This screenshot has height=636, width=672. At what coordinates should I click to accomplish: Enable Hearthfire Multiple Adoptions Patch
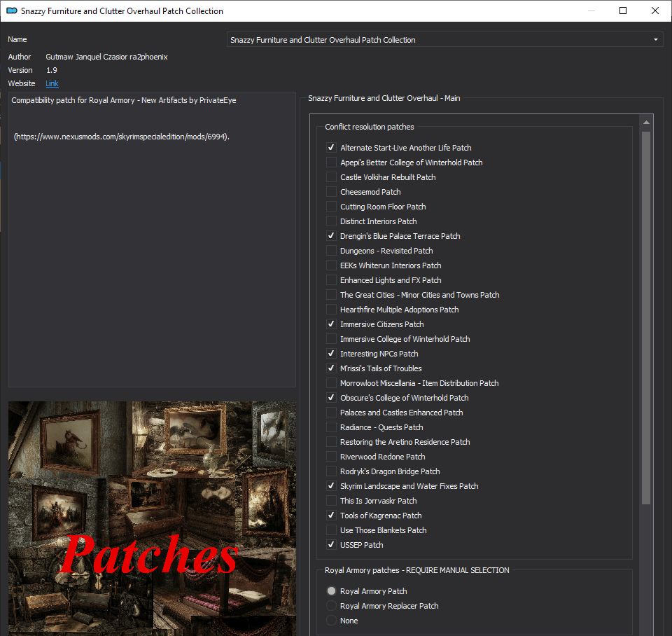click(x=331, y=309)
